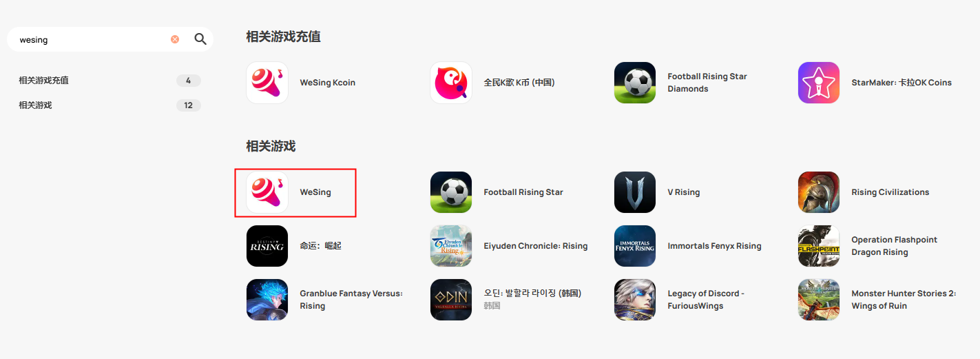Click the Destiny Rising black icon
980x359 pixels.
pos(267,246)
